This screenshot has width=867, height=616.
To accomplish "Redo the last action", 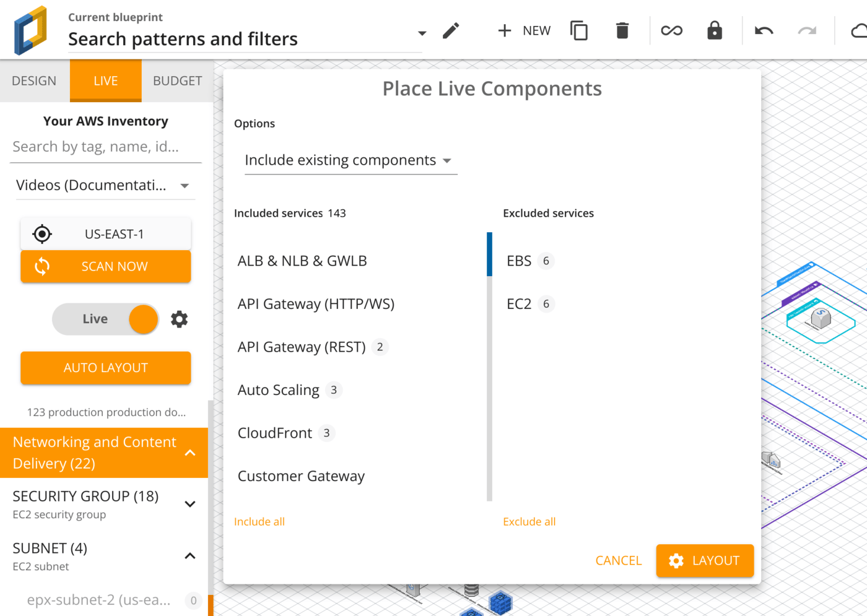I will (807, 30).
